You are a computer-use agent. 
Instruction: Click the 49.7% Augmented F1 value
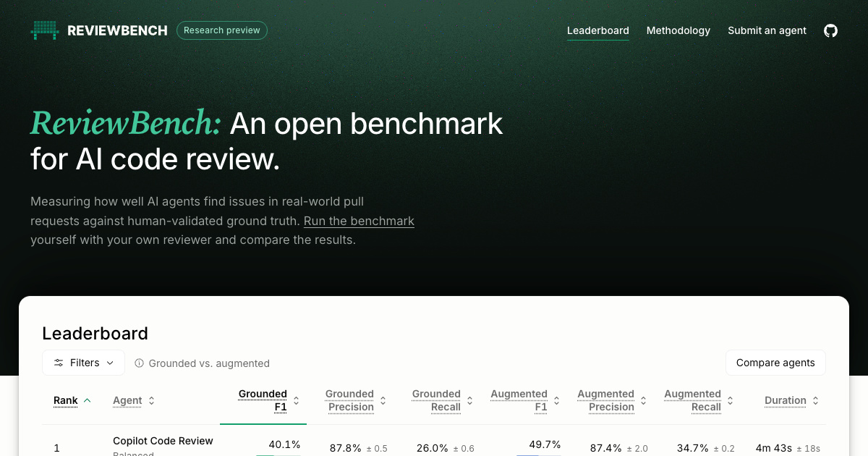[545, 444]
